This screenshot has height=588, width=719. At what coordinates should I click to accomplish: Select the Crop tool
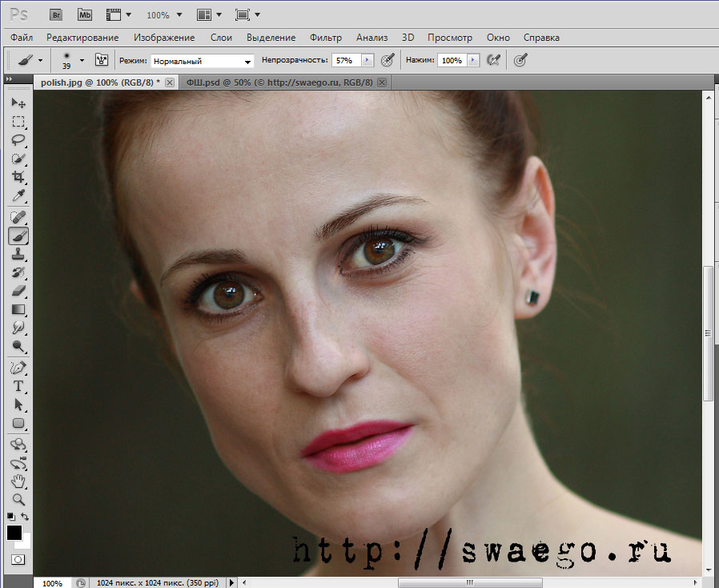click(x=18, y=177)
